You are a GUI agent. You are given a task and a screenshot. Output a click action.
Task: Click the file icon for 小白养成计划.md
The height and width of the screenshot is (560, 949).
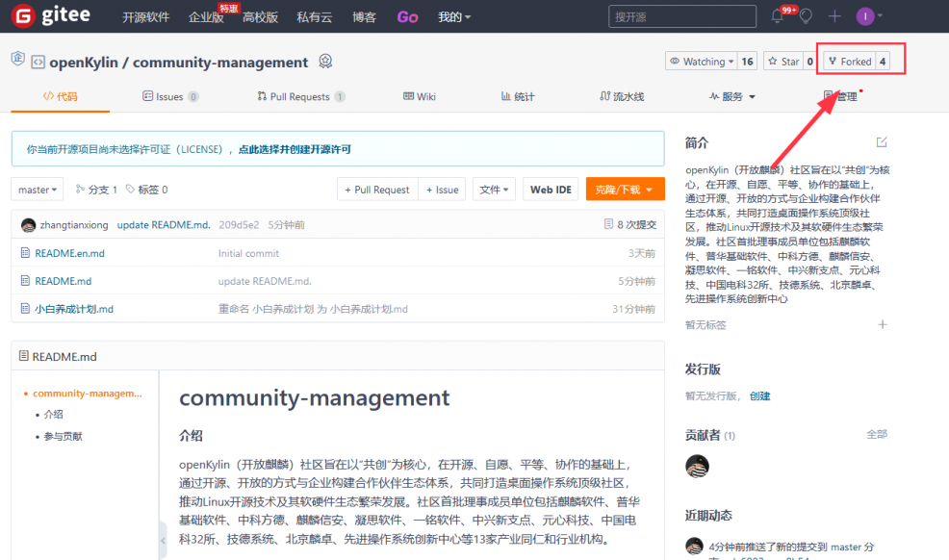point(25,309)
